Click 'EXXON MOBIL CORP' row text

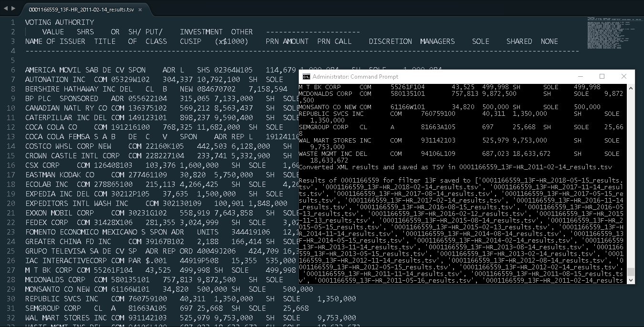pyautogui.click(x=60, y=213)
